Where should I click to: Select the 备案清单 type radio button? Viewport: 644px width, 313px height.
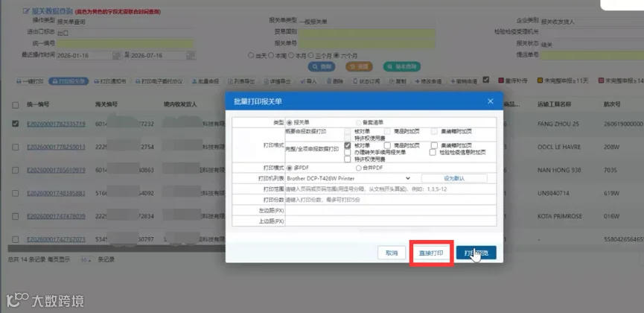pyautogui.click(x=359, y=122)
